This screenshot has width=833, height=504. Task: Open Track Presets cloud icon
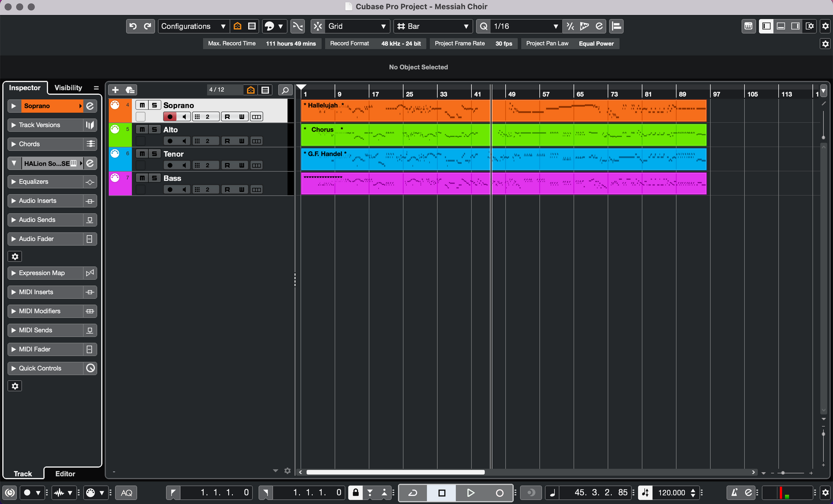(x=130, y=90)
